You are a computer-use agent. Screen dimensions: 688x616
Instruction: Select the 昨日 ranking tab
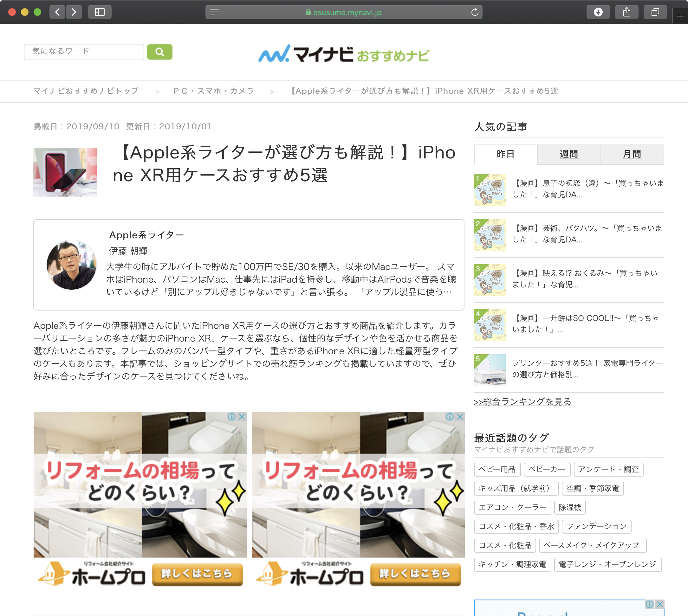tap(505, 154)
